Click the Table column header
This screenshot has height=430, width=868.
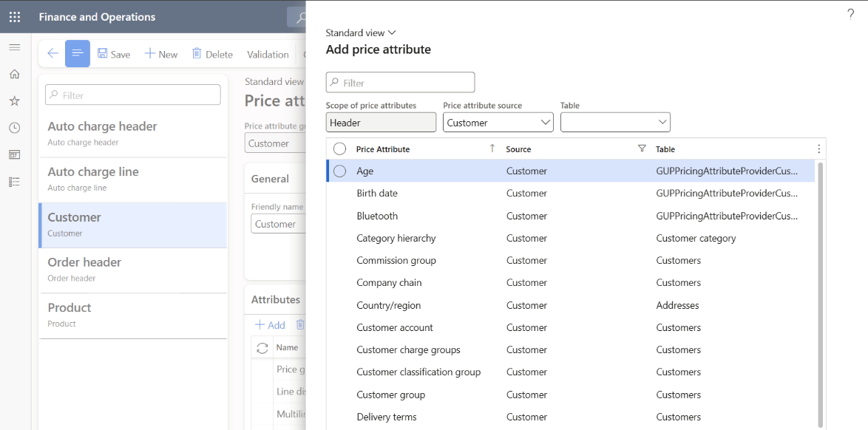pos(665,149)
